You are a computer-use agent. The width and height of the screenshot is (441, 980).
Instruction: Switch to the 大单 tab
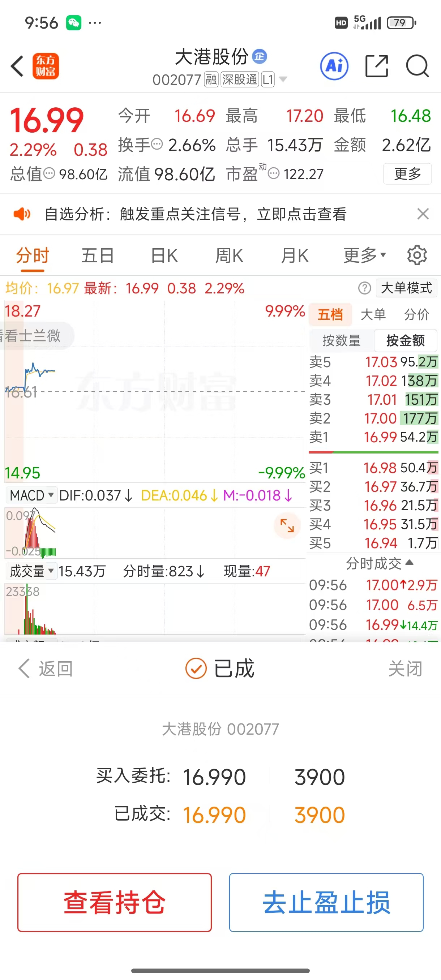point(373,314)
